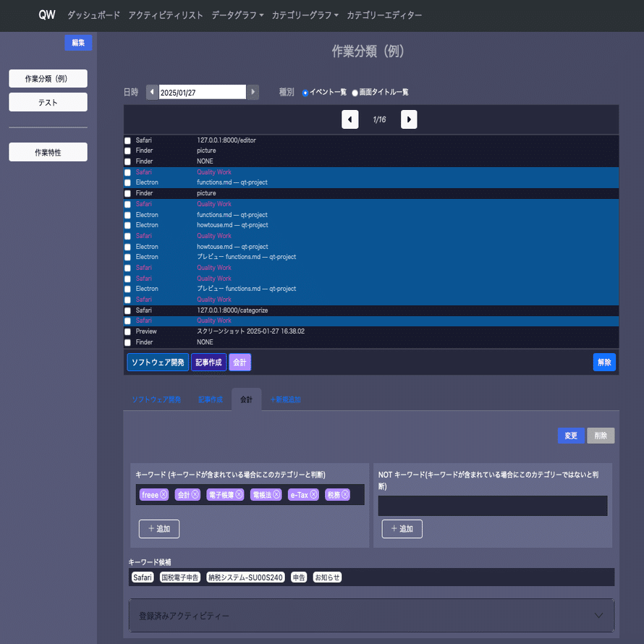The image size is (644, 644).
Task: Switch to the 記事作成 tab
Action: [x=211, y=399]
